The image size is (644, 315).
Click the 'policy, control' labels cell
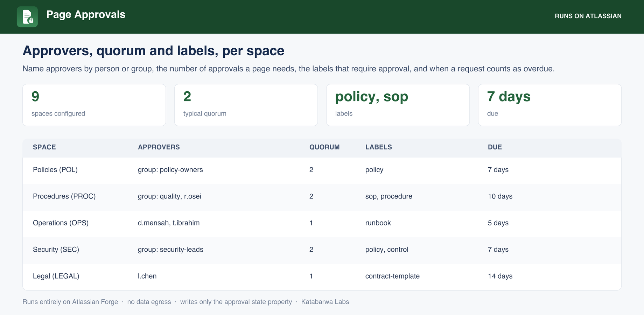click(387, 250)
